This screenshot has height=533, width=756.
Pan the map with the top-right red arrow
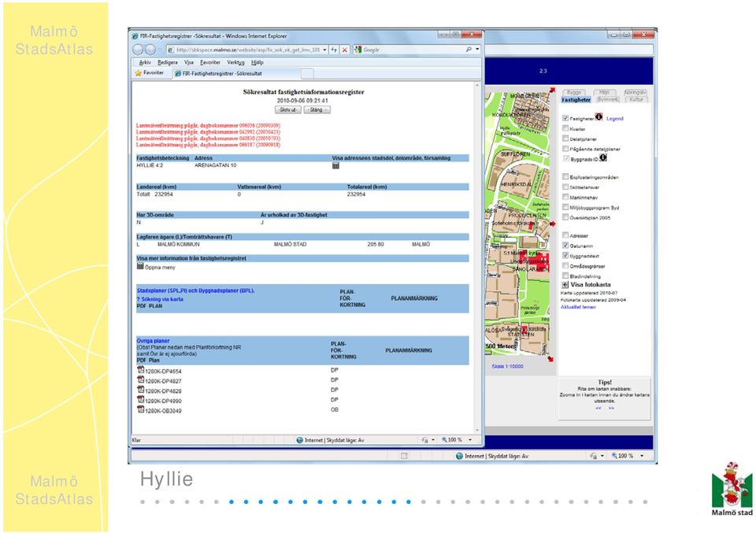click(x=551, y=90)
